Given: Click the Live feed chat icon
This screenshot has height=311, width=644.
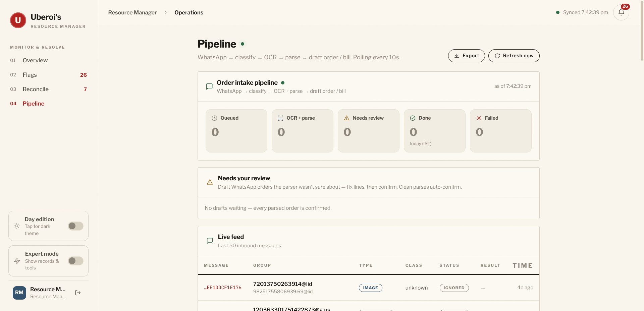Looking at the screenshot, I should click(x=210, y=241).
